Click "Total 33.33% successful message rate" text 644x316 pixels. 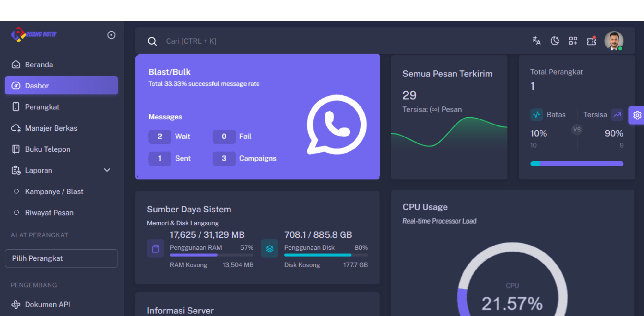[x=204, y=84]
